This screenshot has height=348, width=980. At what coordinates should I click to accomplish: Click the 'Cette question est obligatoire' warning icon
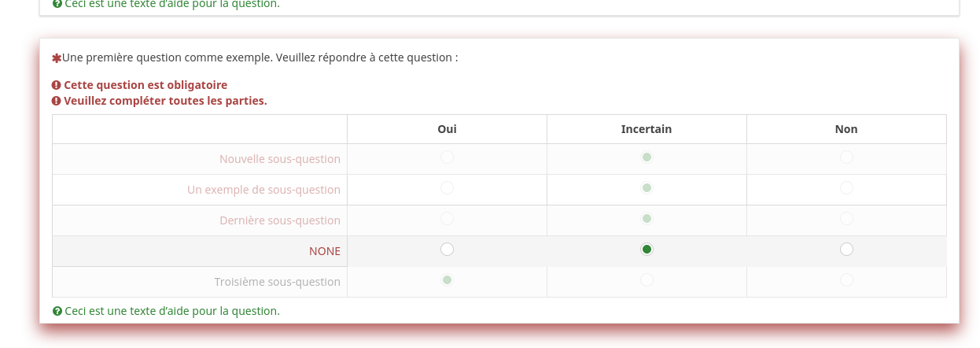pyautogui.click(x=57, y=85)
